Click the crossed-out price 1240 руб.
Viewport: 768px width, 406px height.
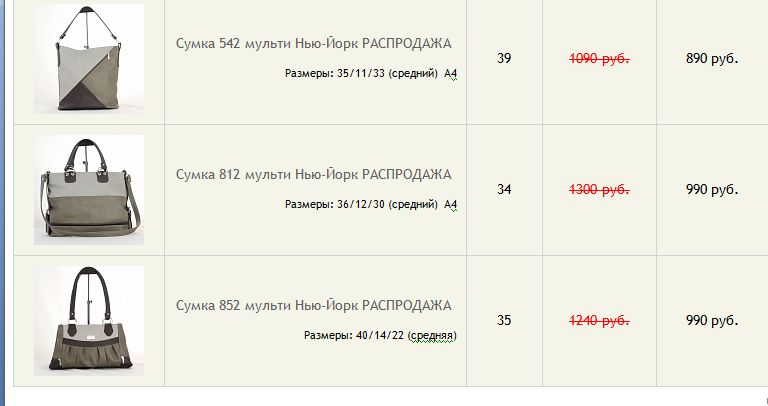tap(599, 321)
